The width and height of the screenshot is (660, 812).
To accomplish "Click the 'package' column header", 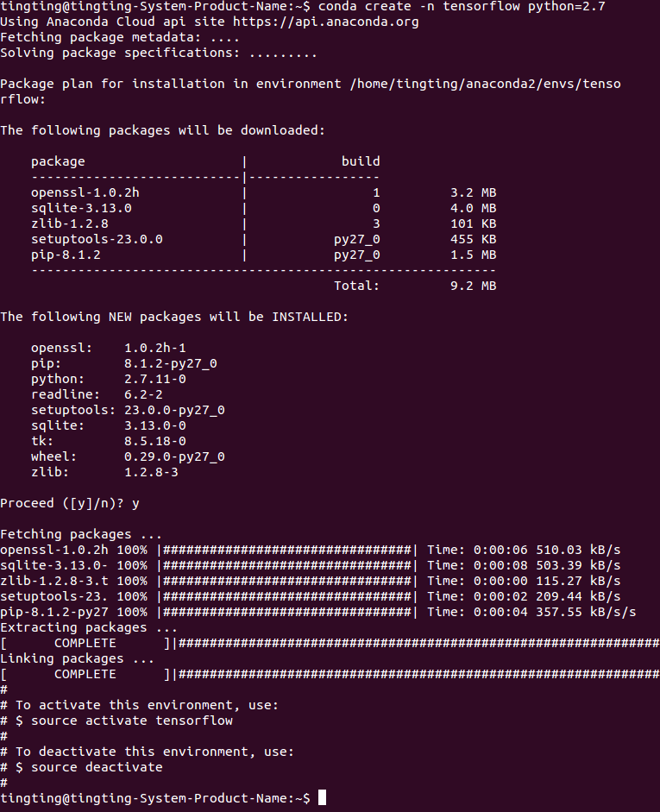I will tap(58, 162).
